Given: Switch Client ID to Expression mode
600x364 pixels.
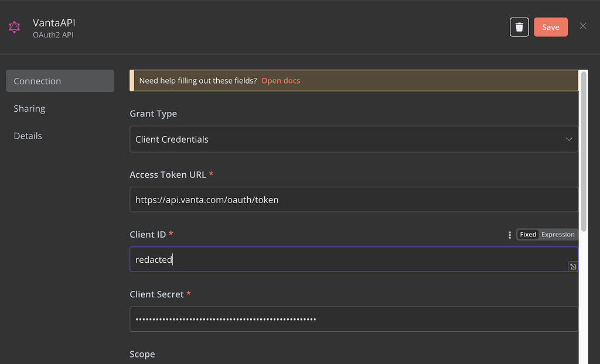Looking at the screenshot, I should pyautogui.click(x=557, y=234).
